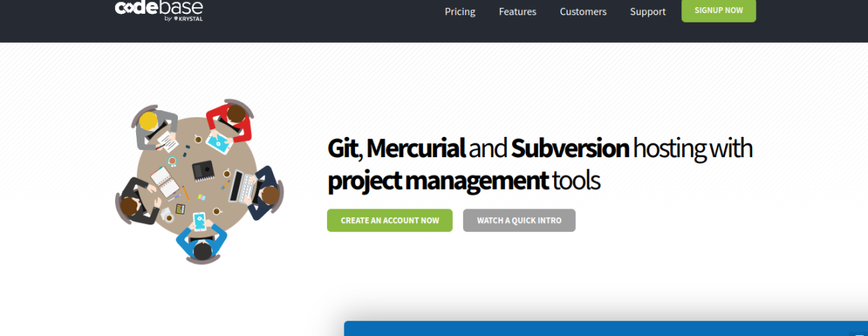Click the silver laptop on the table
This screenshot has height=336, width=868.
[241, 185]
